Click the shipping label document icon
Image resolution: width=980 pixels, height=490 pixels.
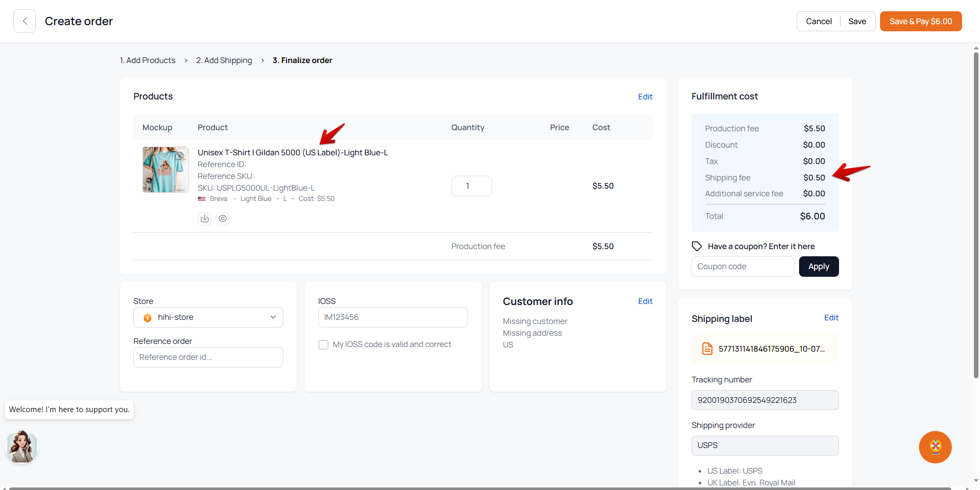(x=707, y=349)
